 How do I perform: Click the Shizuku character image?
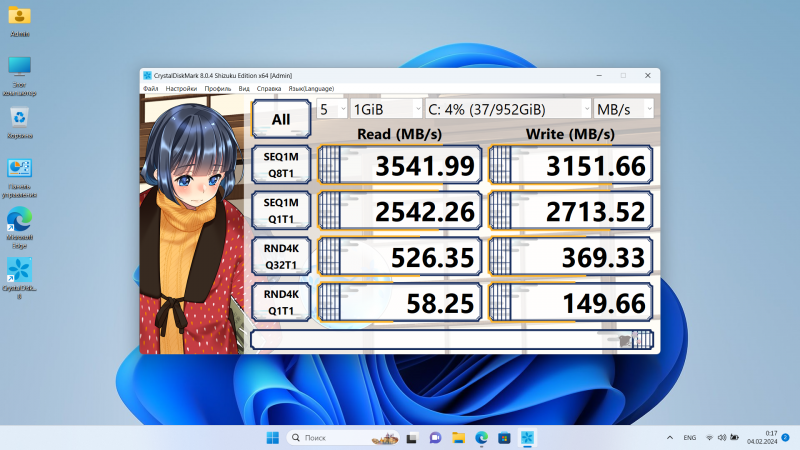192,224
